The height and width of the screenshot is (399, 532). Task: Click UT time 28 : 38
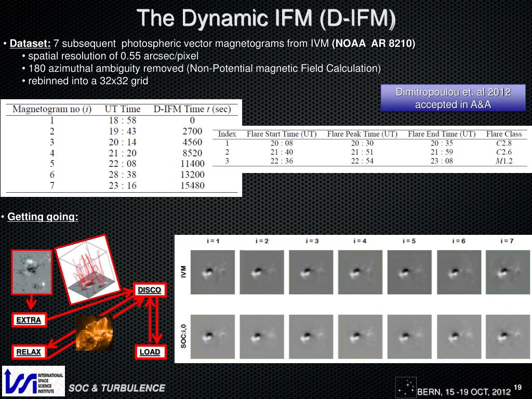point(123,175)
